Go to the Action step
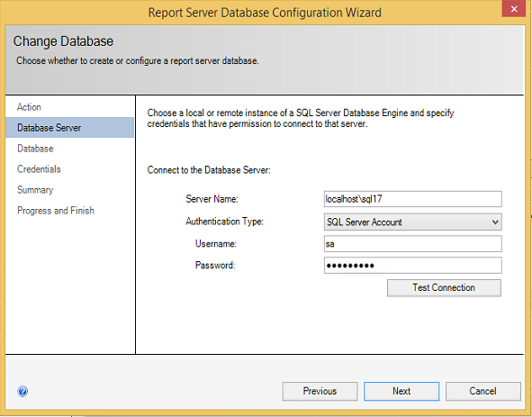 click(x=29, y=107)
